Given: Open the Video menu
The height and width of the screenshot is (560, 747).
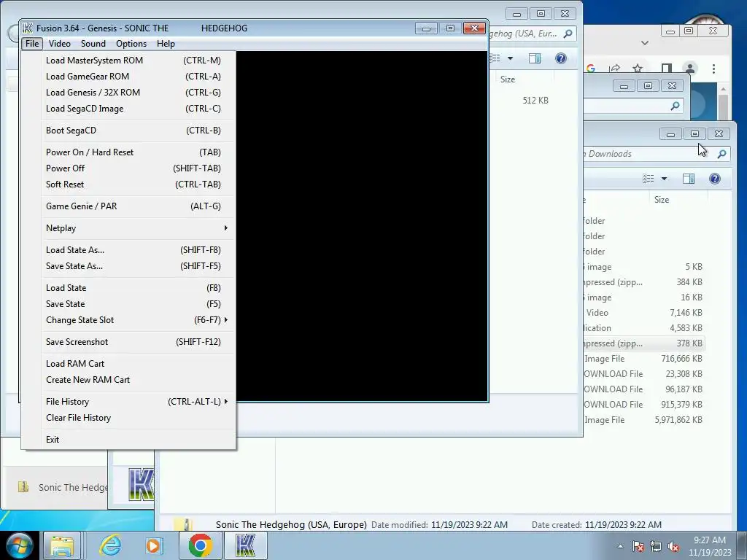Looking at the screenshot, I should [x=60, y=43].
